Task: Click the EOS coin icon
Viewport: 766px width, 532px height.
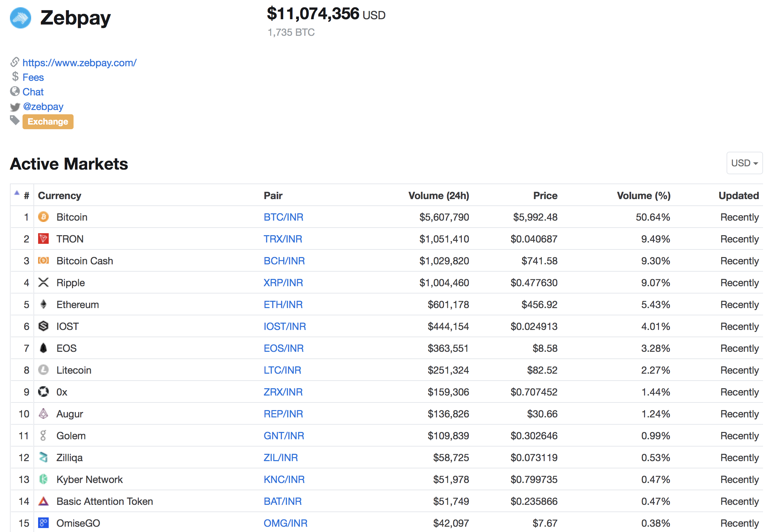Action: (x=43, y=348)
